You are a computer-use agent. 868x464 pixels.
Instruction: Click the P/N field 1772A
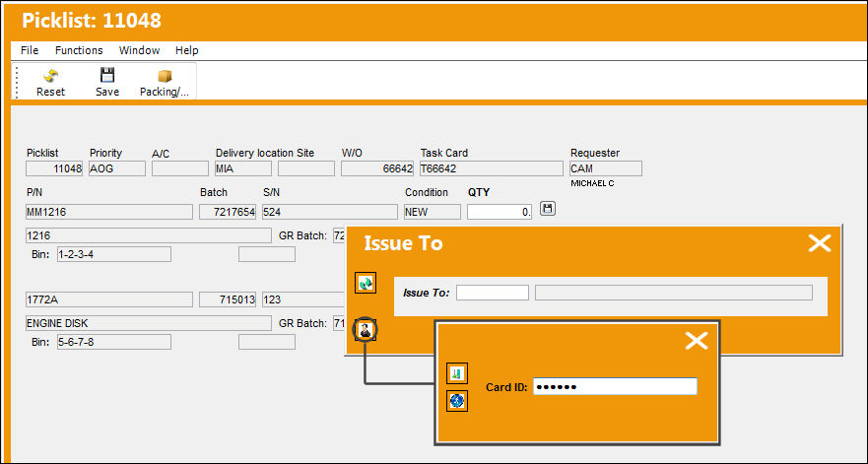[109, 299]
